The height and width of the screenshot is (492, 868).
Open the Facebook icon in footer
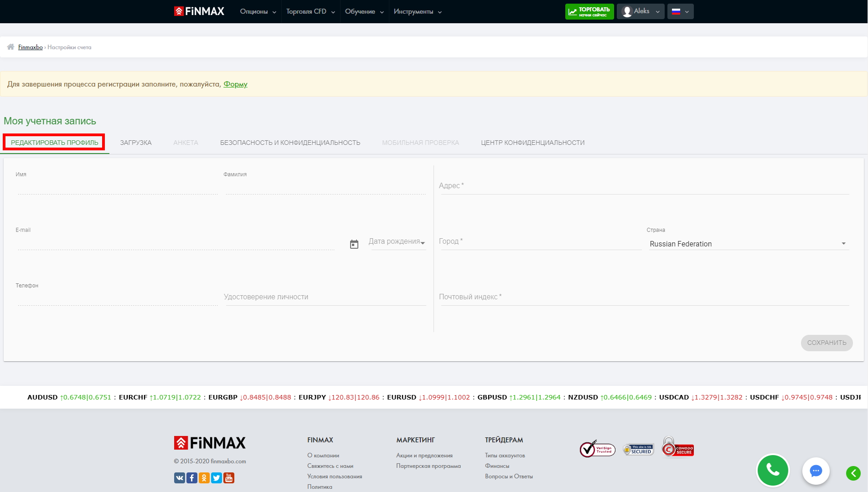[x=192, y=477]
